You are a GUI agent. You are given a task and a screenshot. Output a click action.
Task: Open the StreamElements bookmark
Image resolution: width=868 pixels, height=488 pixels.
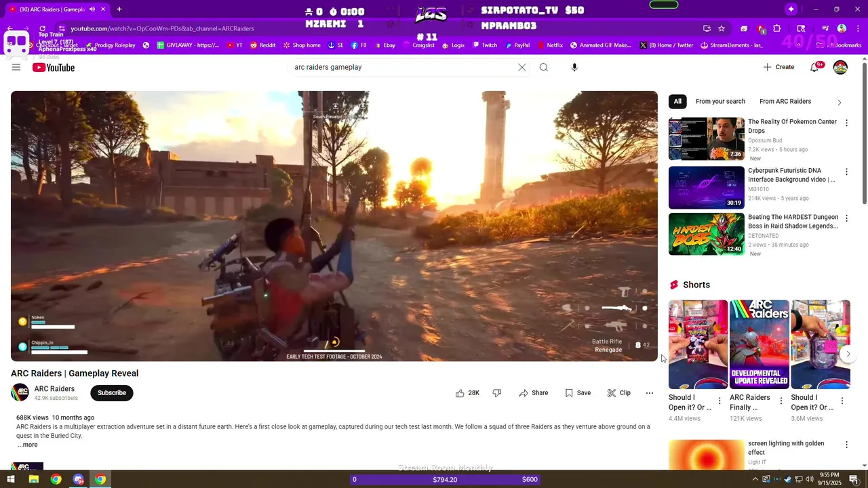[x=731, y=45]
